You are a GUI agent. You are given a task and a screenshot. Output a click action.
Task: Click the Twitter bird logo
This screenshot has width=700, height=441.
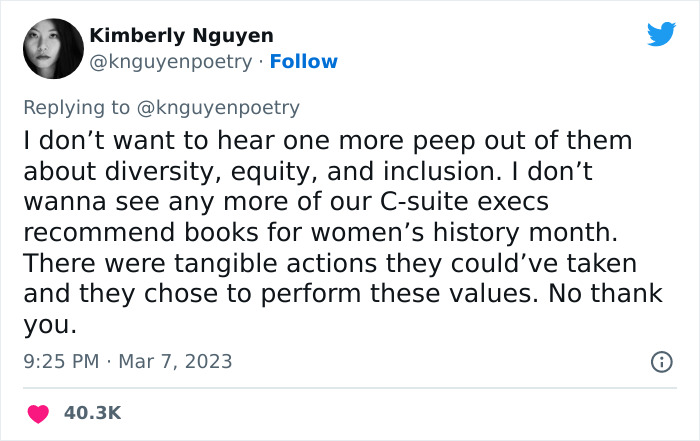[x=661, y=35]
